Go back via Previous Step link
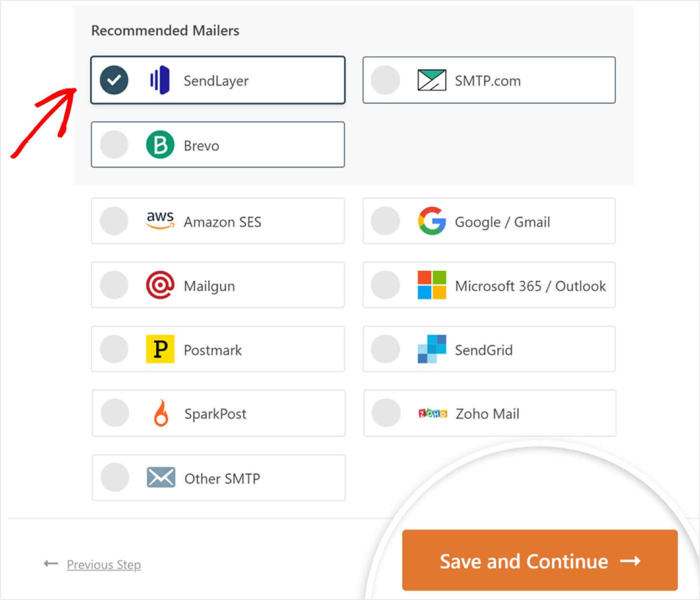Image resolution: width=700 pixels, height=600 pixels. [x=104, y=564]
